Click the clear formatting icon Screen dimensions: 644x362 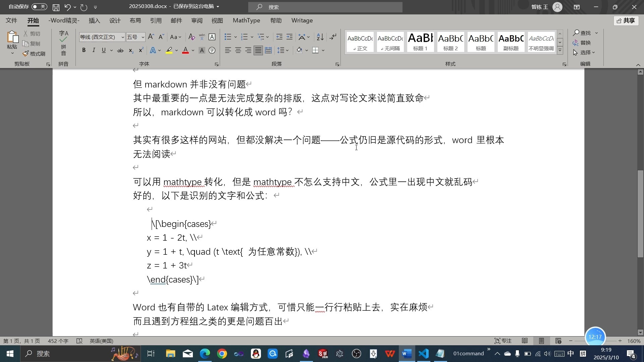pos(192,37)
